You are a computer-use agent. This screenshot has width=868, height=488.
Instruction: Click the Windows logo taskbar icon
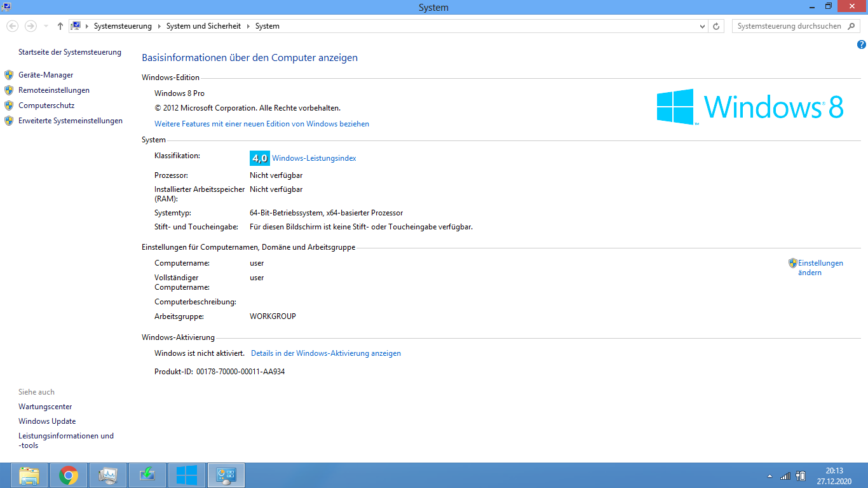(x=187, y=475)
